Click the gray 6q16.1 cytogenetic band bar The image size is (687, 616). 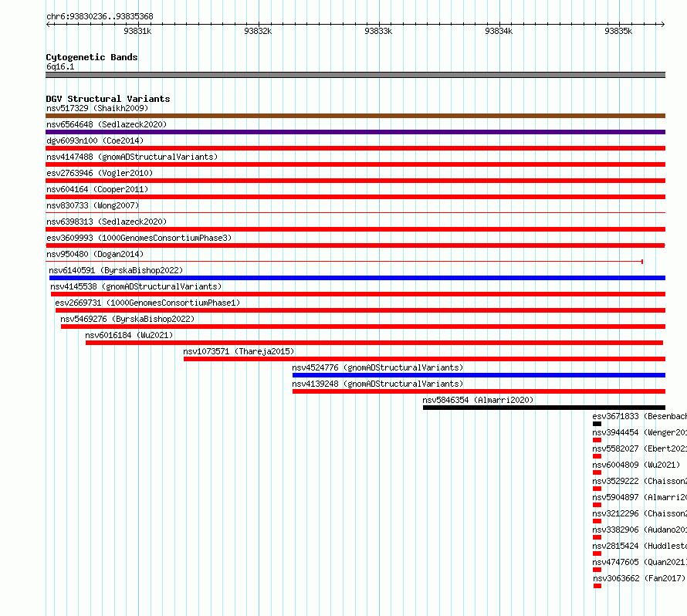(355, 75)
